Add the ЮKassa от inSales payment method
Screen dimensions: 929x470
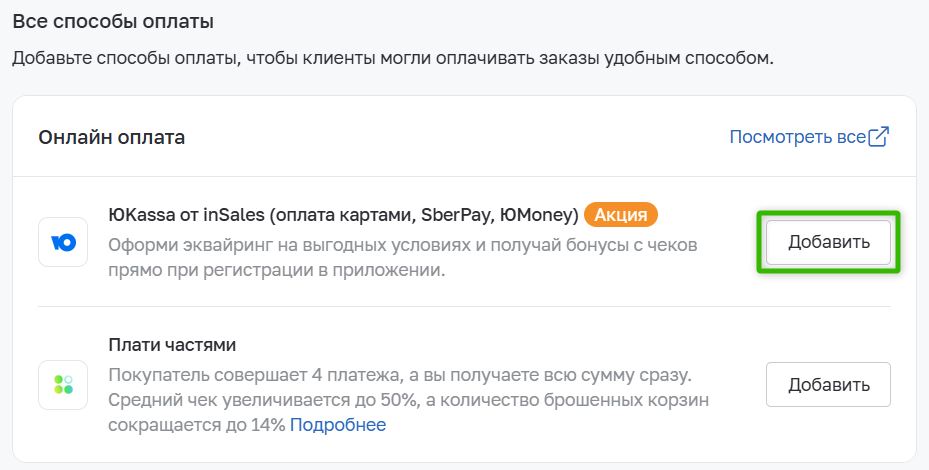(x=828, y=242)
